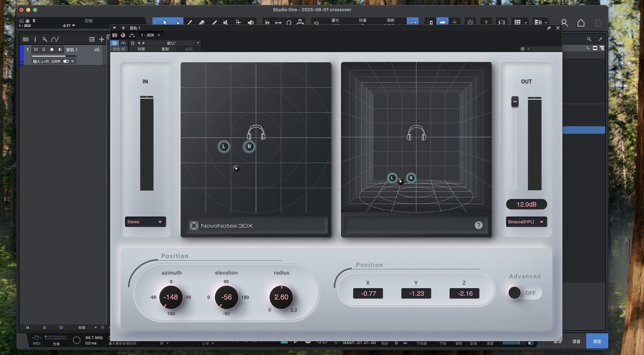Image resolution: width=644 pixels, height=355 pixels.
Task: Open the help question mark button
Action: pyautogui.click(x=486, y=22)
